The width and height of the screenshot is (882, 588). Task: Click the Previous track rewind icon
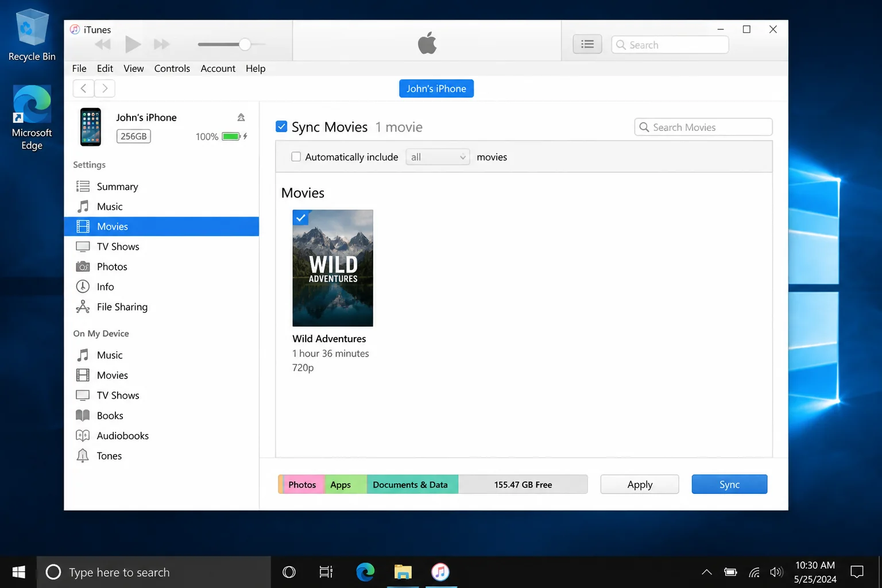[103, 44]
